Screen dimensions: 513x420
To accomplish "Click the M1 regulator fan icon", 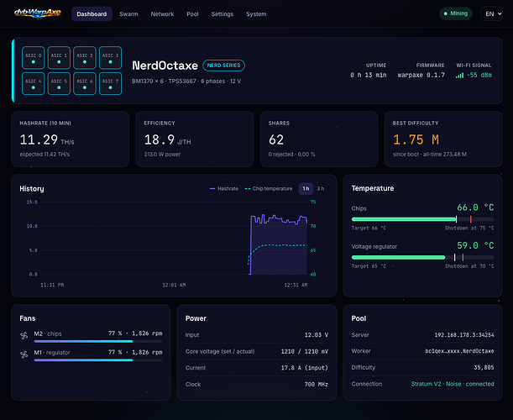I will (24, 354).
